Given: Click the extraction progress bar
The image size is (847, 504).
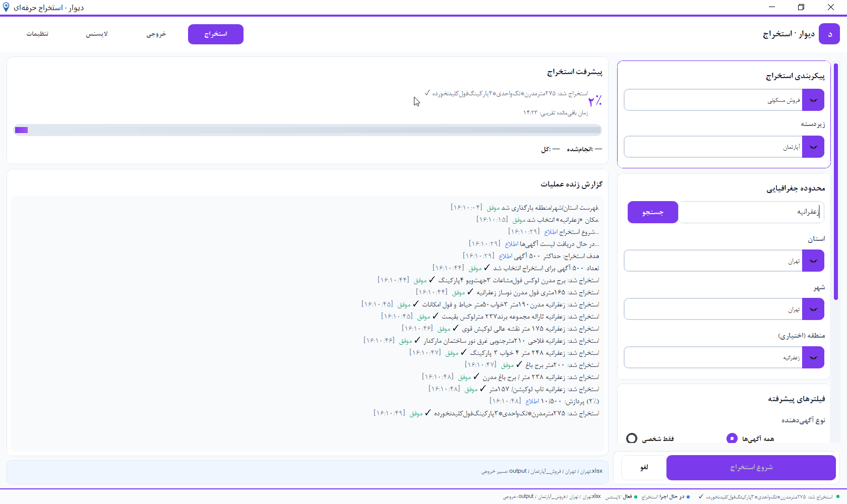Looking at the screenshot, I should [308, 130].
